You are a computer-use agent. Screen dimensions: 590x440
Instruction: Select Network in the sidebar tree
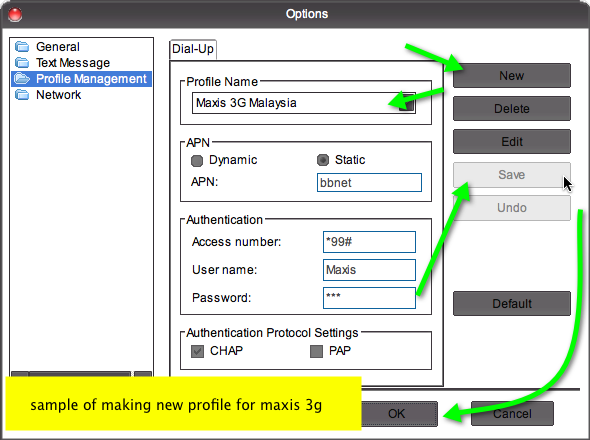tap(58, 95)
